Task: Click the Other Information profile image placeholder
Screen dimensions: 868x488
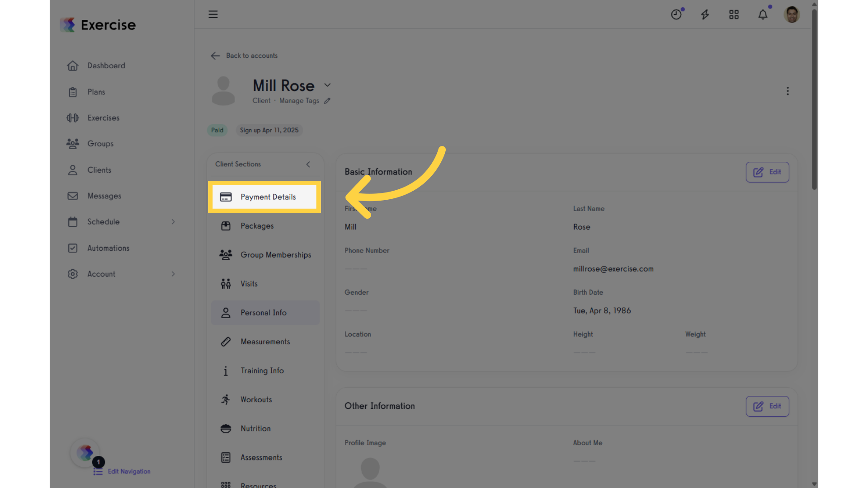Action: (370, 472)
